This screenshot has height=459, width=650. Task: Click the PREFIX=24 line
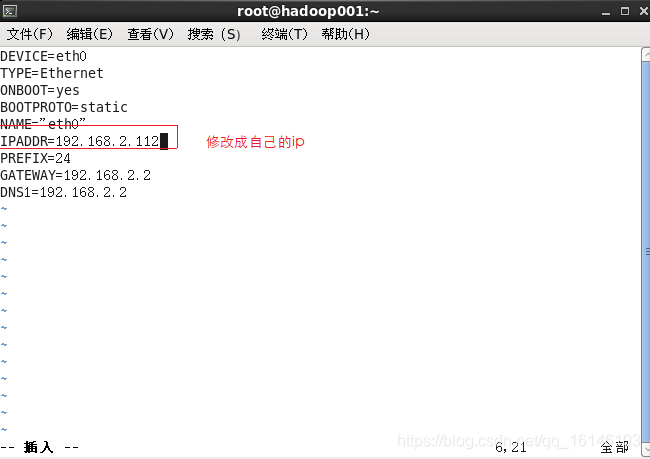[x=35, y=158]
